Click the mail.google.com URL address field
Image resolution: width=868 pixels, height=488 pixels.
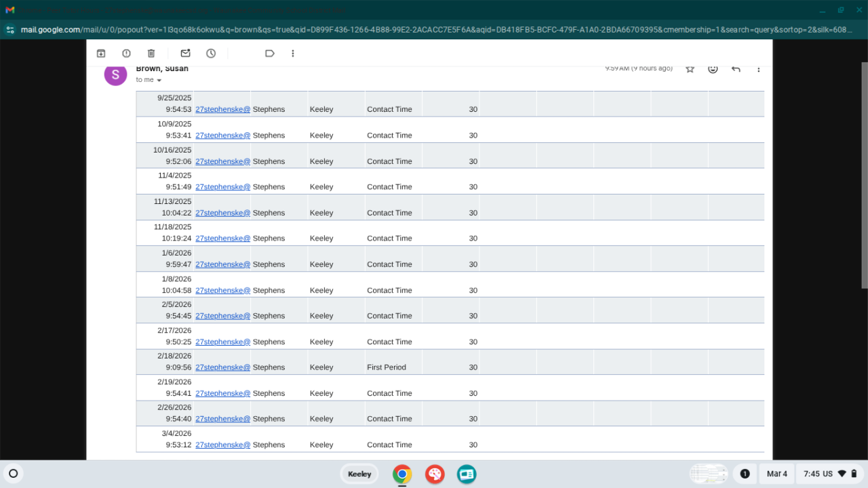(x=435, y=30)
